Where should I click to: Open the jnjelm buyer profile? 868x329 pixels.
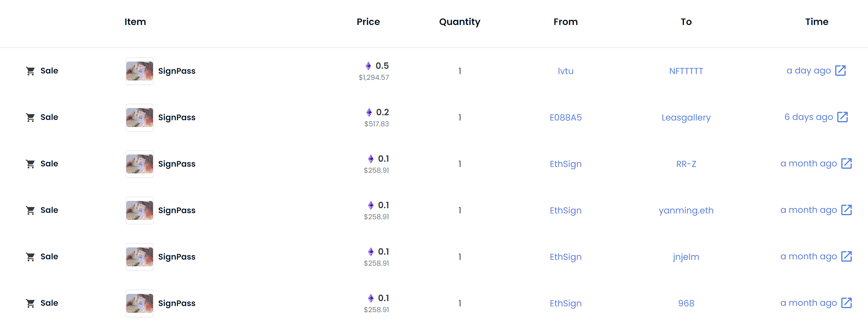pyautogui.click(x=686, y=258)
